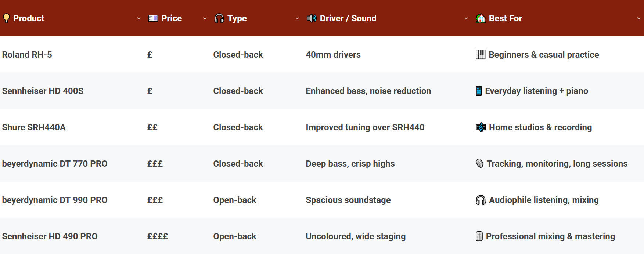Click the ££££ price for HD 490 PRO

[x=157, y=236]
